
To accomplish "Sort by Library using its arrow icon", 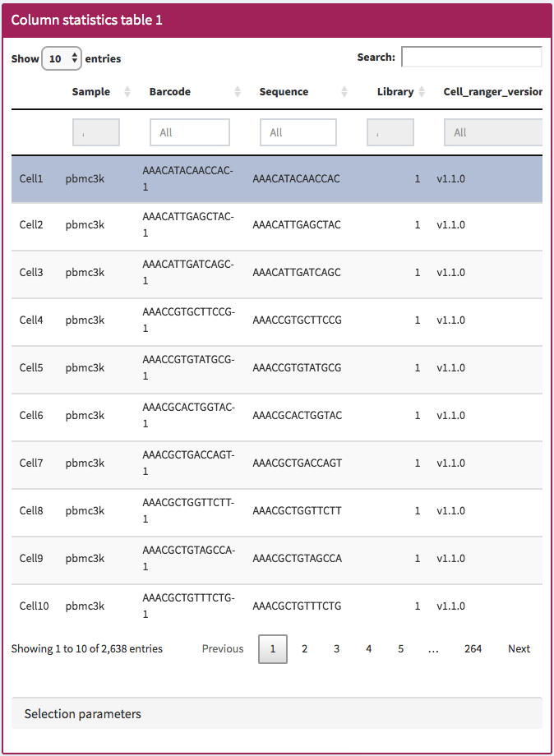I will (422, 92).
